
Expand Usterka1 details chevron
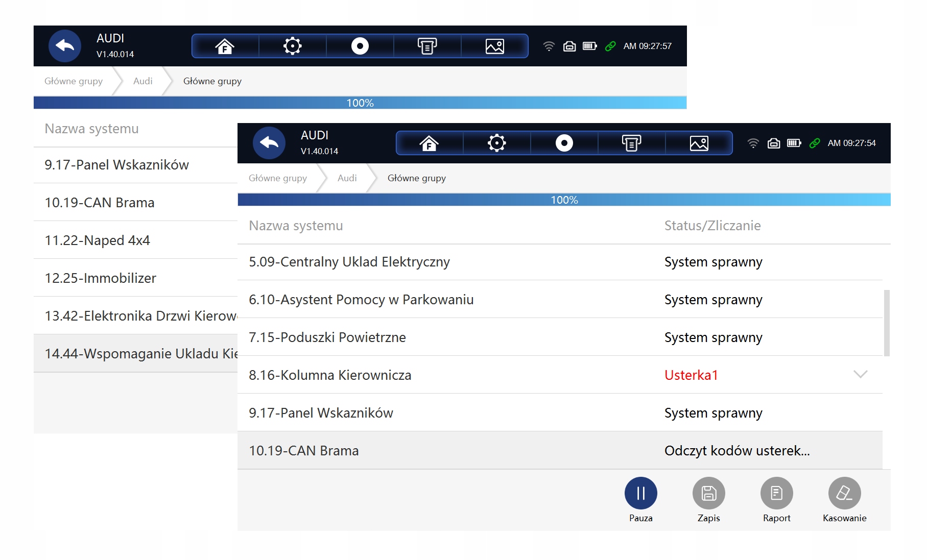pyautogui.click(x=860, y=375)
